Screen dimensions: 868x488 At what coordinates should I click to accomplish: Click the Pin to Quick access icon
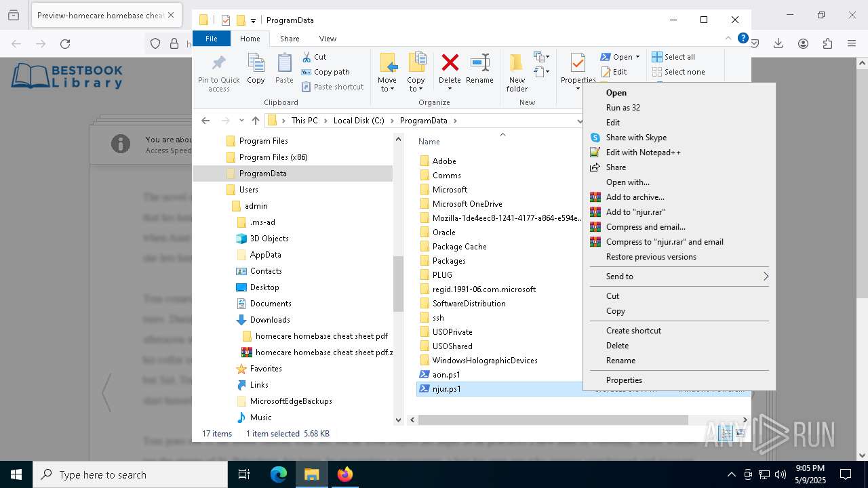coord(218,64)
